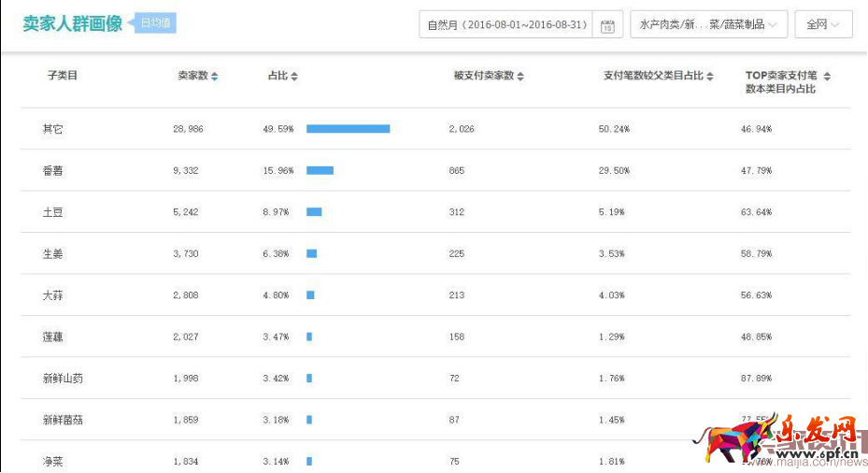Sort by 卖家数 column arrows
868x473 pixels.
[215, 77]
